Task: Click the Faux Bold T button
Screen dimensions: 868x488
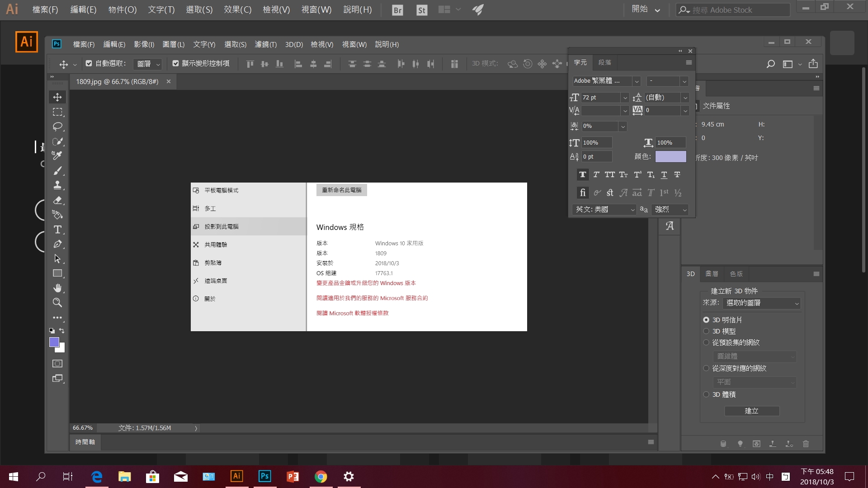Action: point(583,174)
